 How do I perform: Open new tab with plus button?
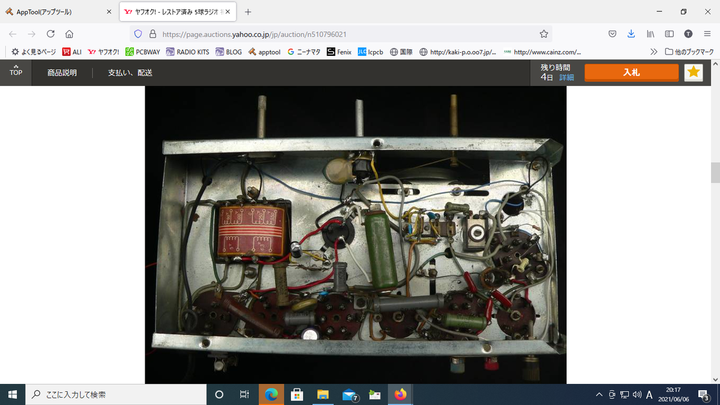248,11
